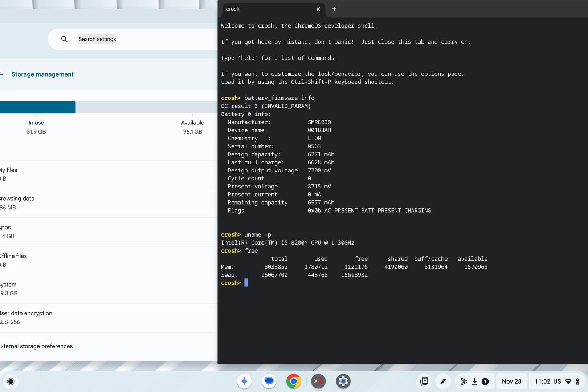Open the Offline files storage row
This screenshot has height=392, width=588.
point(109,261)
